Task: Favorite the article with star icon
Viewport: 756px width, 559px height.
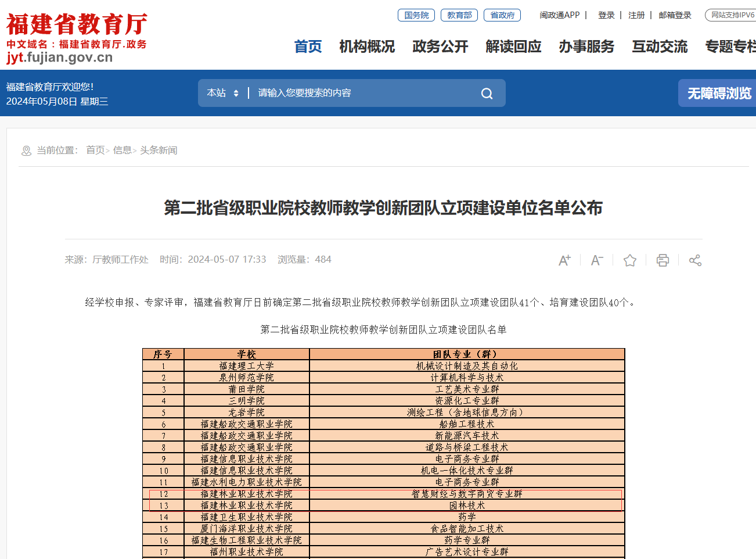Action: click(629, 260)
